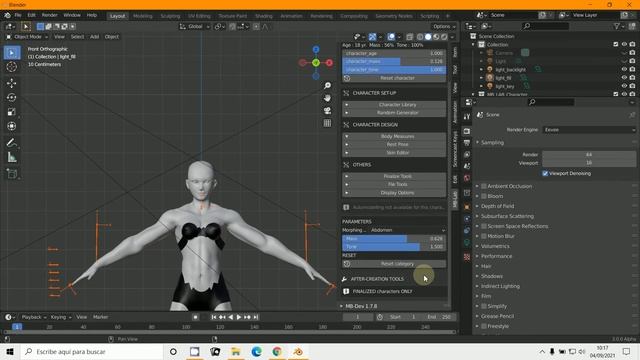
Task: Click the green Y axis gizmo ball
Action: coord(316,63)
